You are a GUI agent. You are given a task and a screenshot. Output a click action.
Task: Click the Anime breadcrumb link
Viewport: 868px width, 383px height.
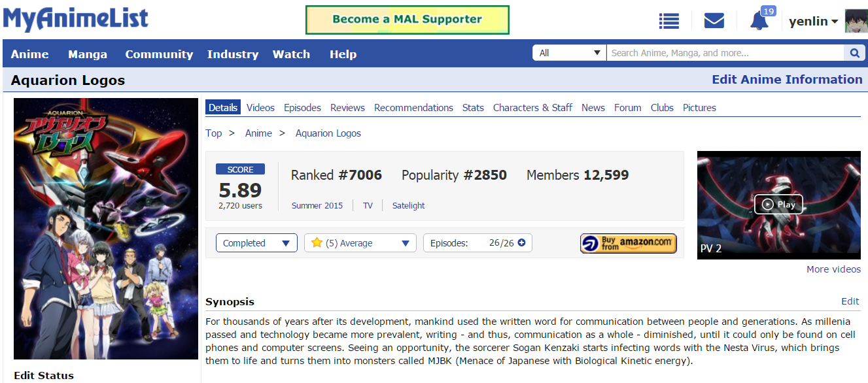[x=258, y=133]
